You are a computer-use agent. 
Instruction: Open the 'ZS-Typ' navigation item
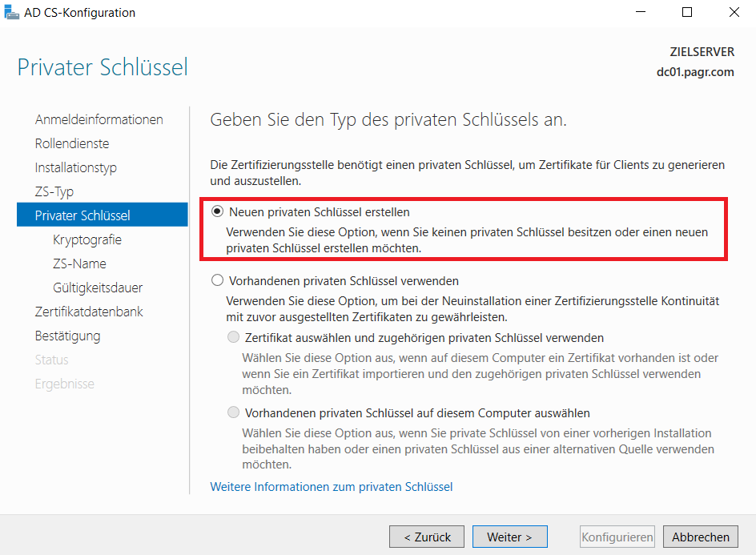pyautogui.click(x=54, y=192)
